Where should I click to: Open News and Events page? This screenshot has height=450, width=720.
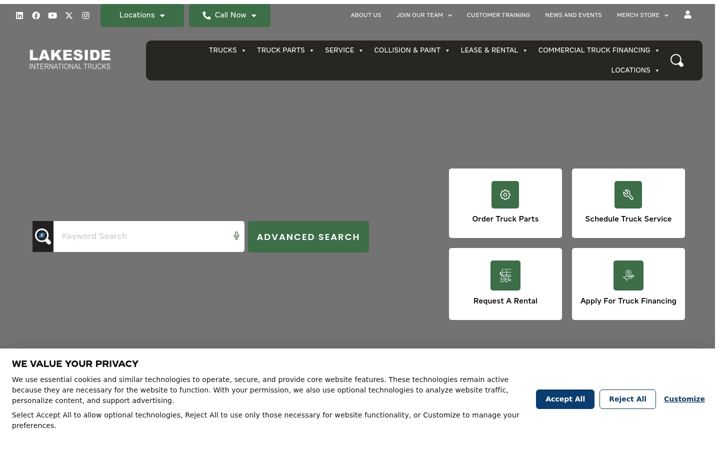pyautogui.click(x=573, y=15)
